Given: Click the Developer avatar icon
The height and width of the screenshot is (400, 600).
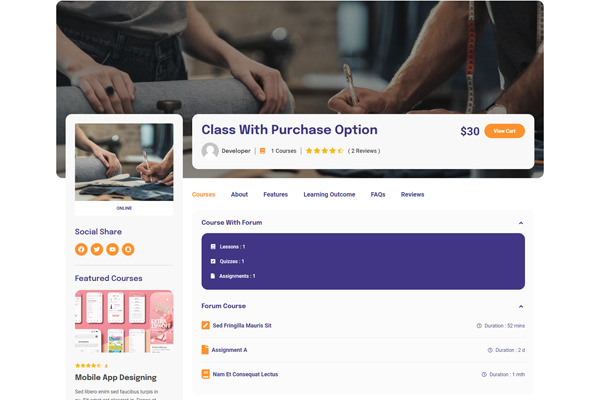Looking at the screenshot, I should 210,151.
